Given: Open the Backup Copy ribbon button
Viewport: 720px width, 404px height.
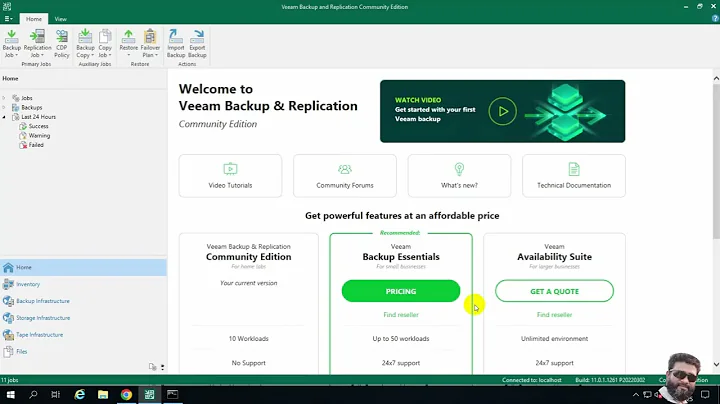Looking at the screenshot, I should 85,44.
